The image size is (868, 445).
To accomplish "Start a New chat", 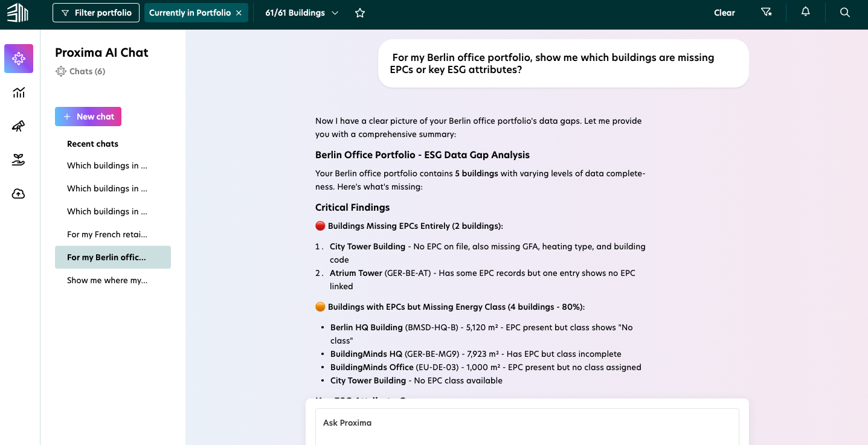I will (88, 117).
